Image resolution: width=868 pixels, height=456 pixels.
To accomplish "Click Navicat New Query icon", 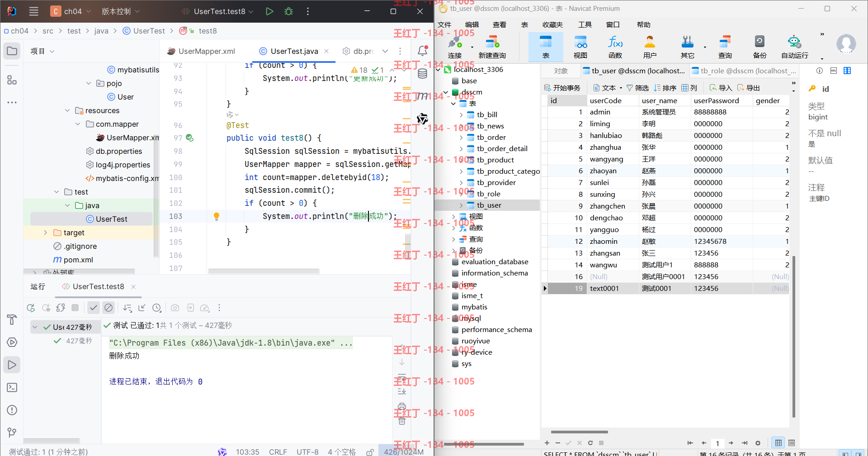I will point(492,47).
